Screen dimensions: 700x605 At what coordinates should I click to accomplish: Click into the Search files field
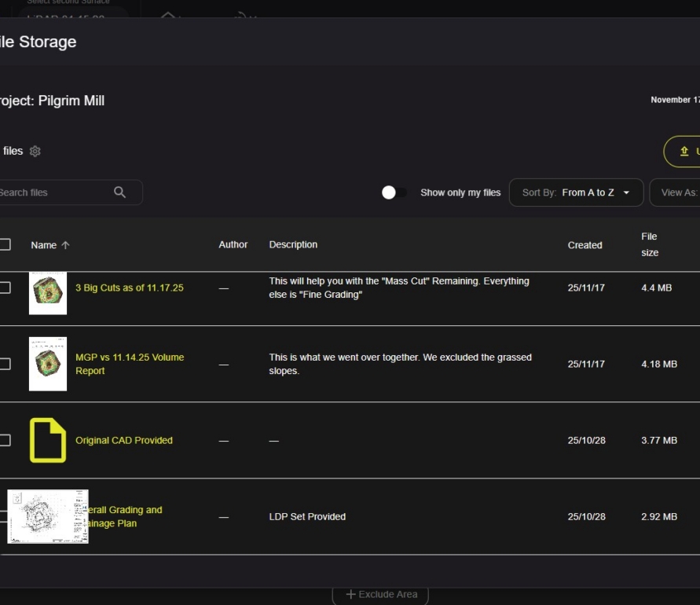pos(51,192)
